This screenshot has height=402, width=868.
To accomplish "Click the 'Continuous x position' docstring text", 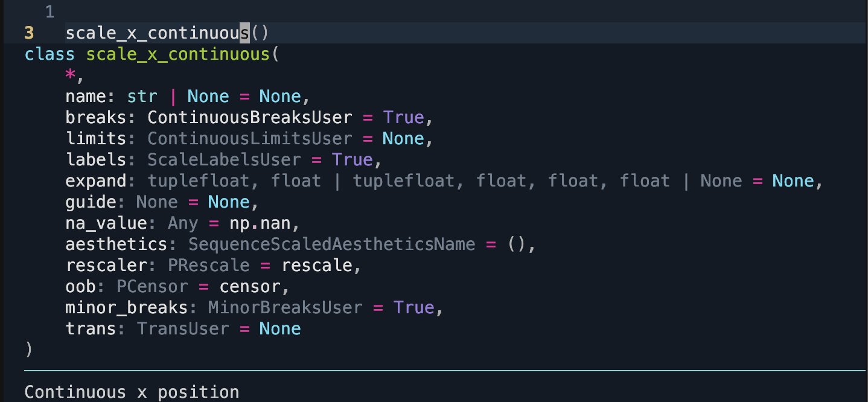I will (x=132, y=392).
